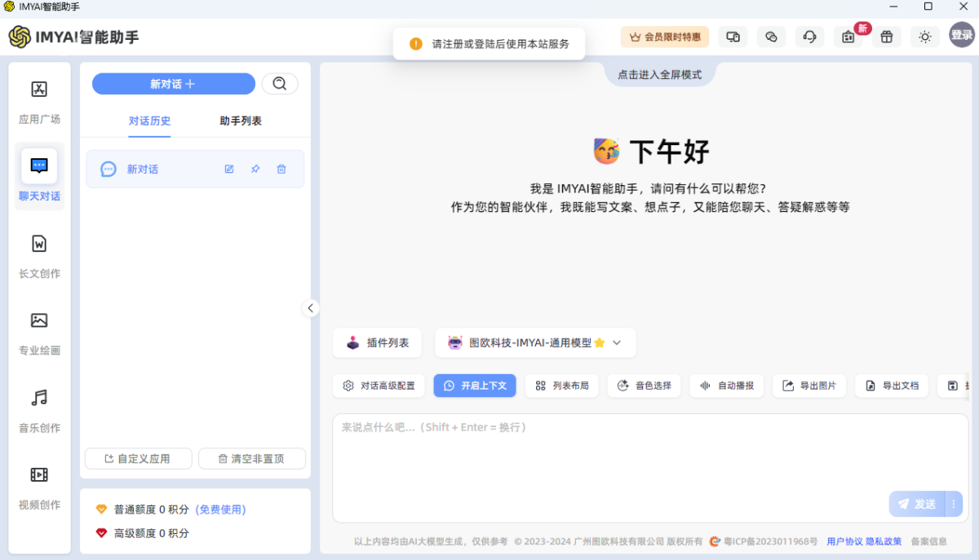Delete the 新对话 conversation
Viewport: 979px width, 560px height.
click(x=281, y=169)
